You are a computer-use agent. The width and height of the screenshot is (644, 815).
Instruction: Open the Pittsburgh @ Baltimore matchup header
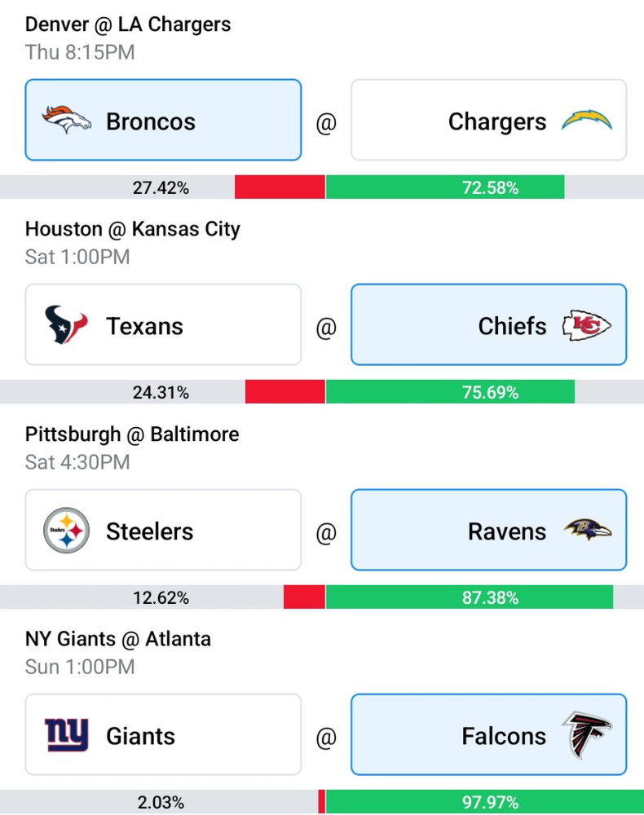(x=132, y=434)
